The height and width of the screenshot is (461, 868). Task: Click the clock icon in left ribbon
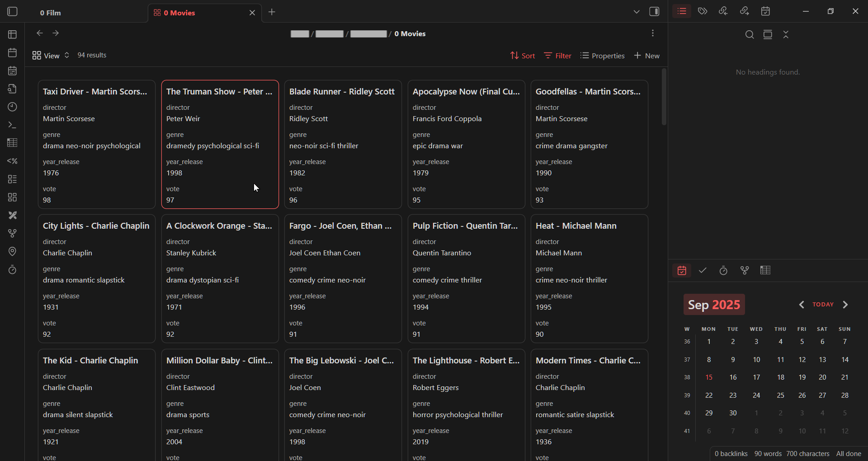pos(12,107)
